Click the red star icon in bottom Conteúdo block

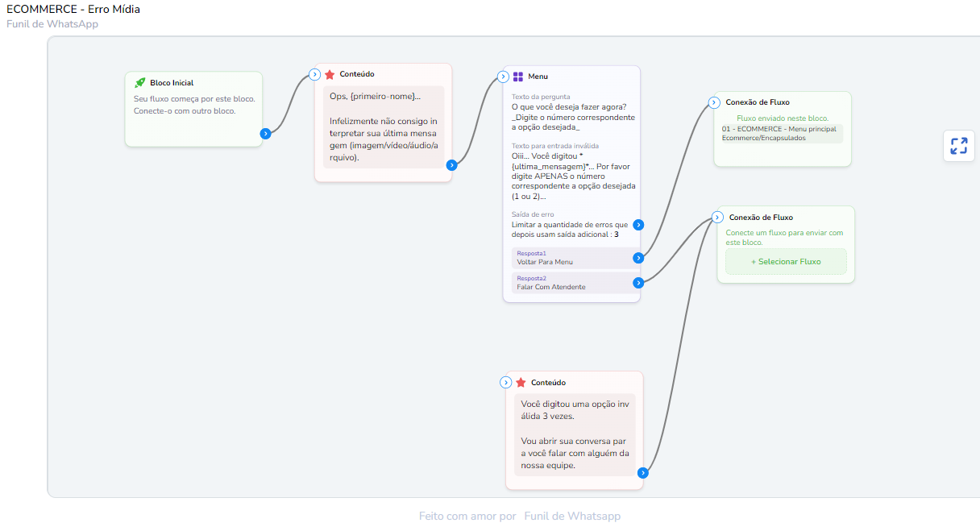click(x=521, y=382)
